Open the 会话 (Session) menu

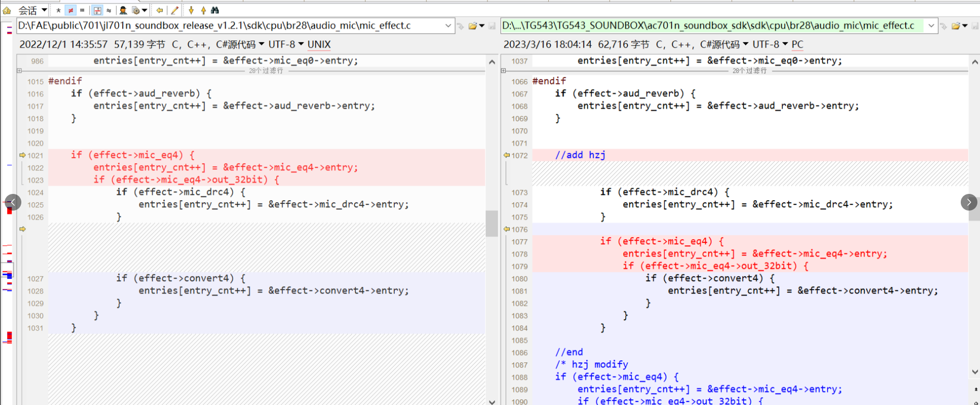click(x=32, y=10)
